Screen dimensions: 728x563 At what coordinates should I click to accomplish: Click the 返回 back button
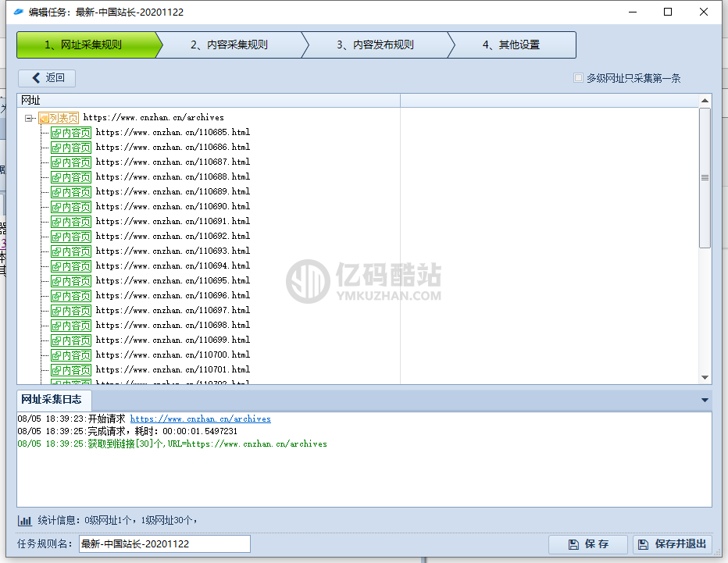(47, 78)
